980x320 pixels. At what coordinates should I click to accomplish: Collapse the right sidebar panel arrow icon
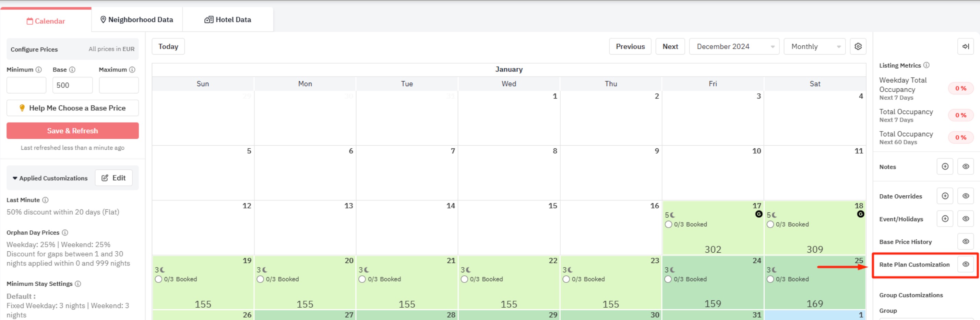pos(966,46)
